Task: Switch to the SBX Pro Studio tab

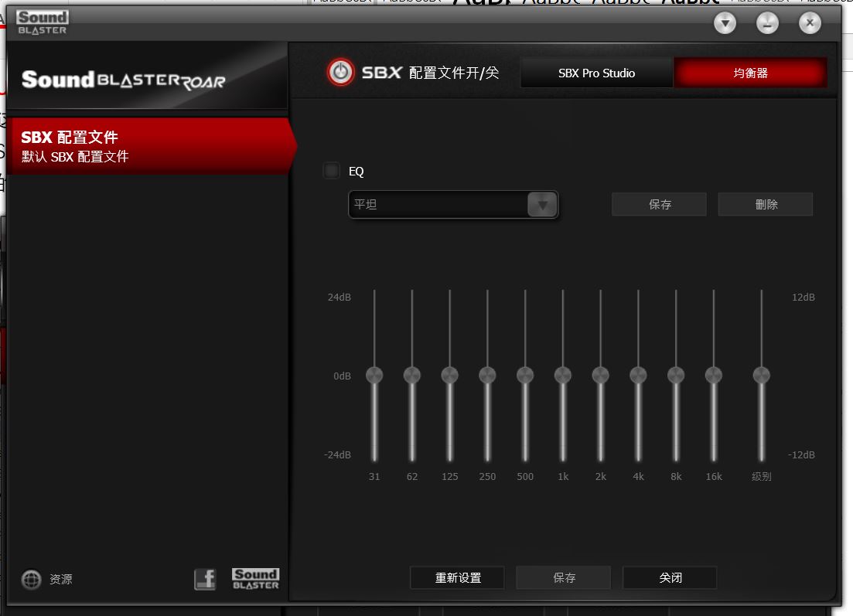Action: click(596, 73)
